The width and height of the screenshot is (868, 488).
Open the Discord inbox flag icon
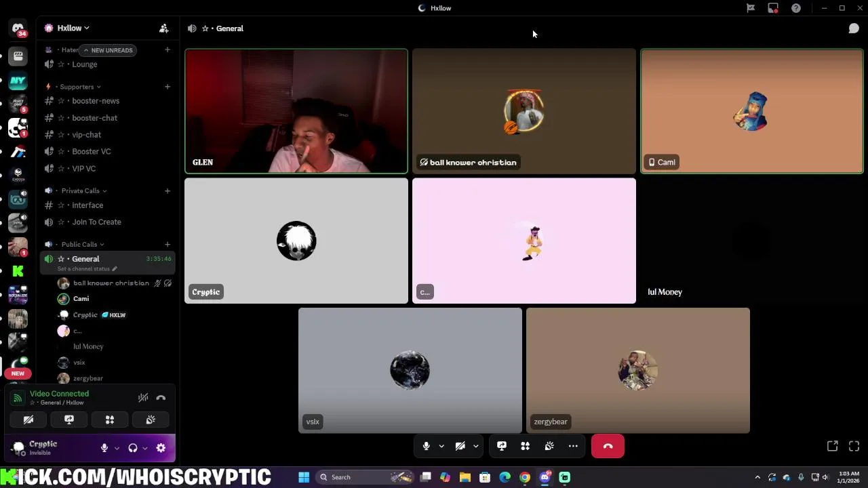751,8
